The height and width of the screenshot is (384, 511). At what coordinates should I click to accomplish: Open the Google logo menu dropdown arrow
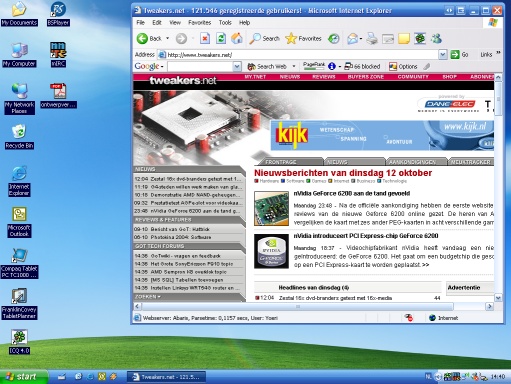pos(162,67)
